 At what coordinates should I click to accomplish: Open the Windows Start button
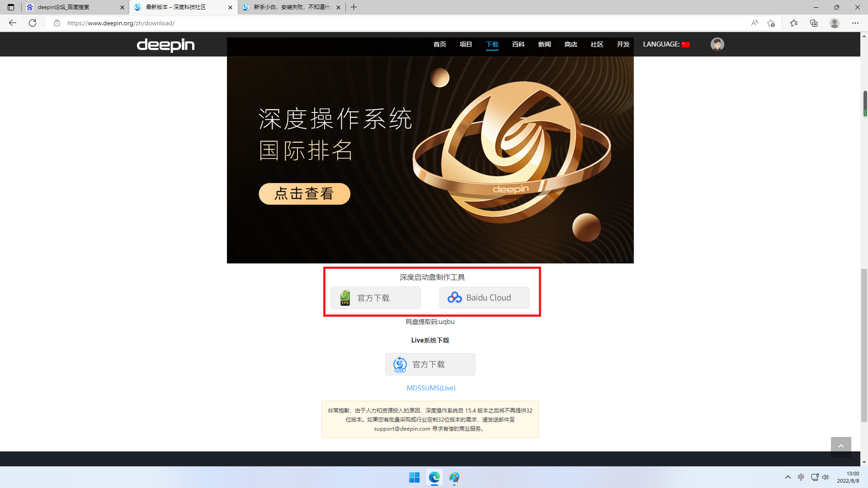click(414, 478)
